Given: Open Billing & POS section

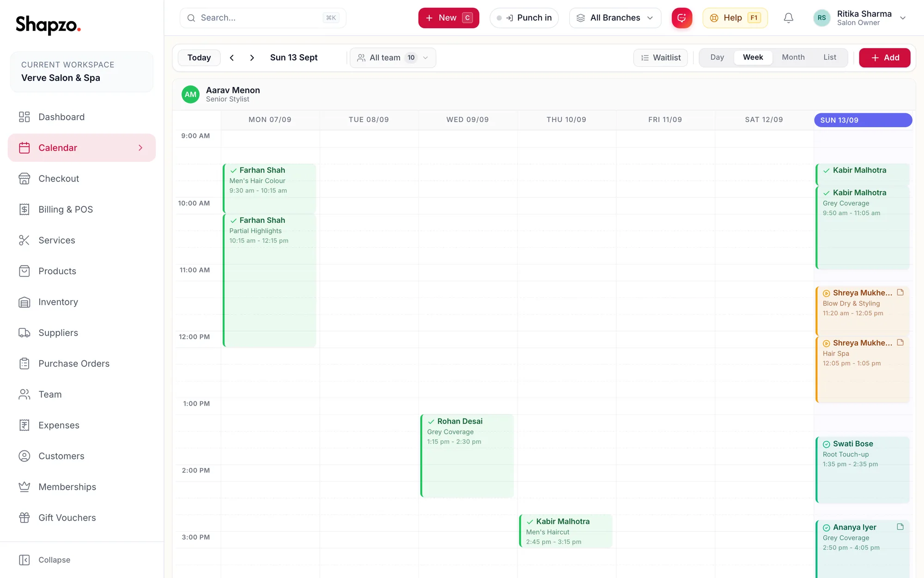Looking at the screenshot, I should point(82,209).
